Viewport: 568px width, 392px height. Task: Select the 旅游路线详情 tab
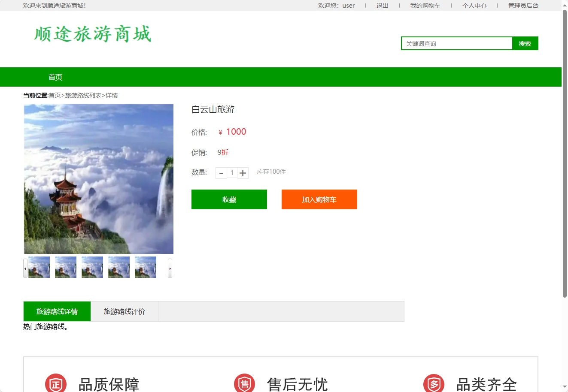tap(57, 311)
